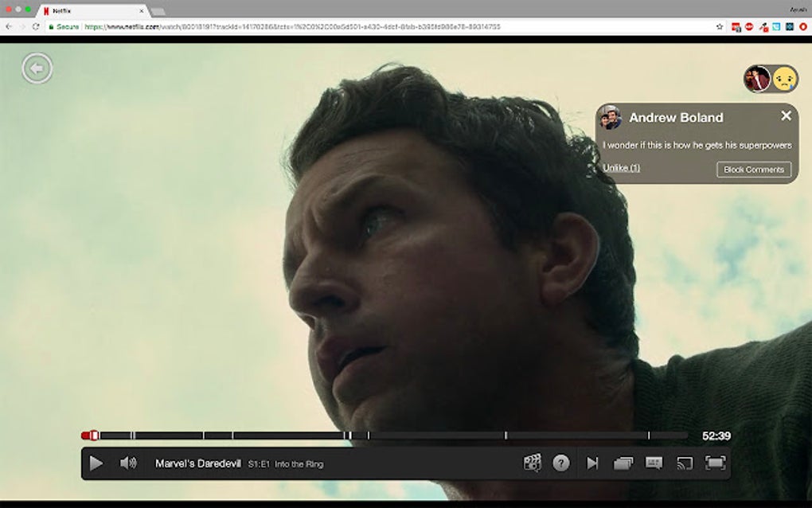Click the crying emoji reaction icon

tap(785, 80)
